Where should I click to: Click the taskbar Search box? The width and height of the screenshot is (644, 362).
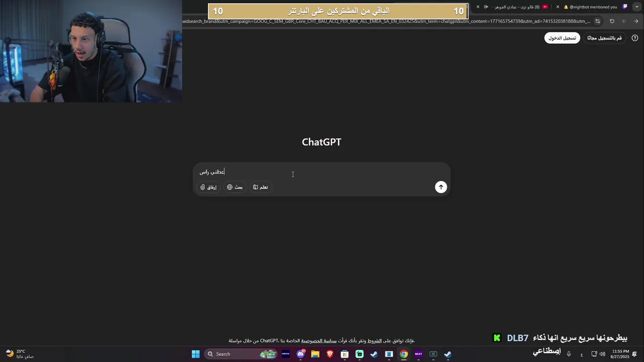pos(242,354)
